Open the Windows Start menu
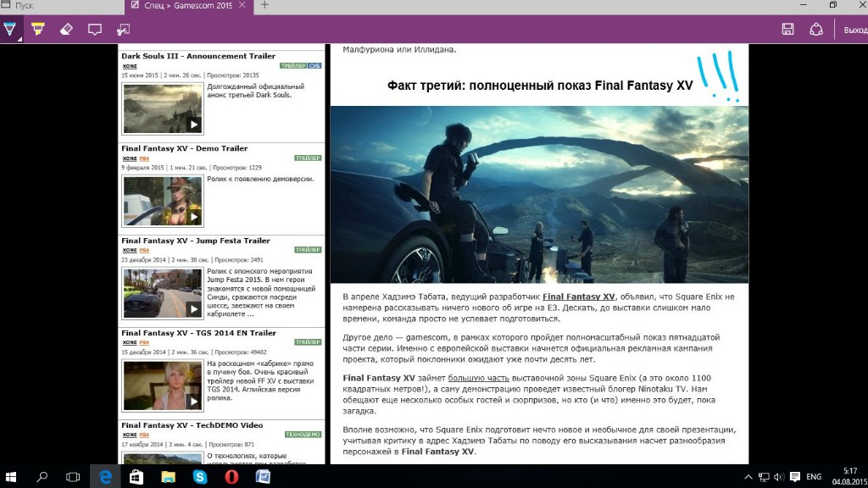This screenshot has height=488, width=868. pos(10,476)
